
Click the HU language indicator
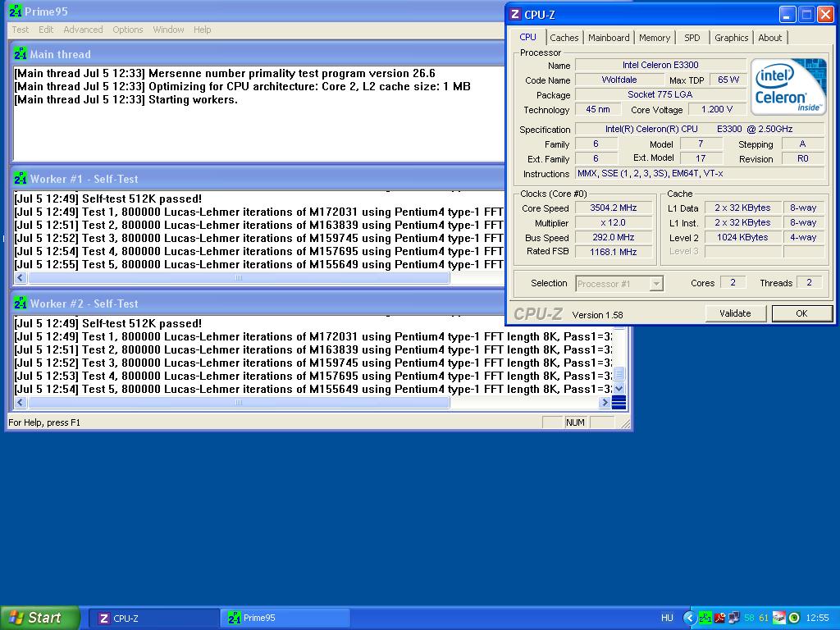667,618
